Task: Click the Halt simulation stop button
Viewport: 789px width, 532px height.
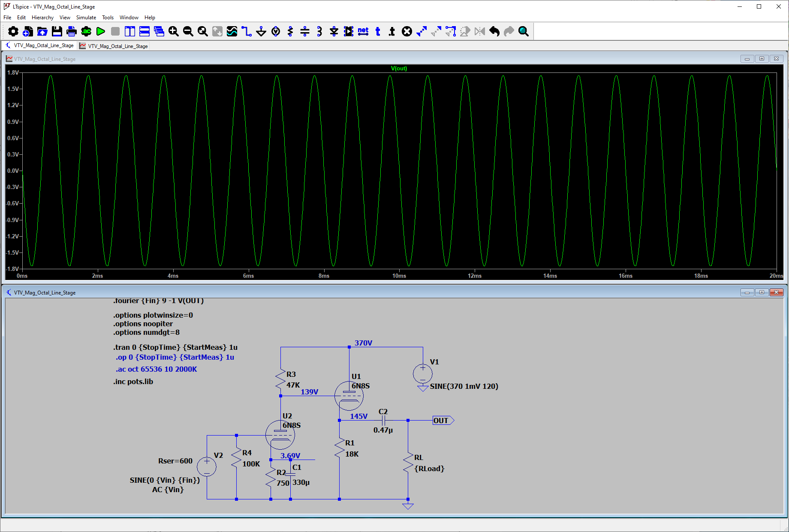Action: pyautogui.click(x=115, y=31)
